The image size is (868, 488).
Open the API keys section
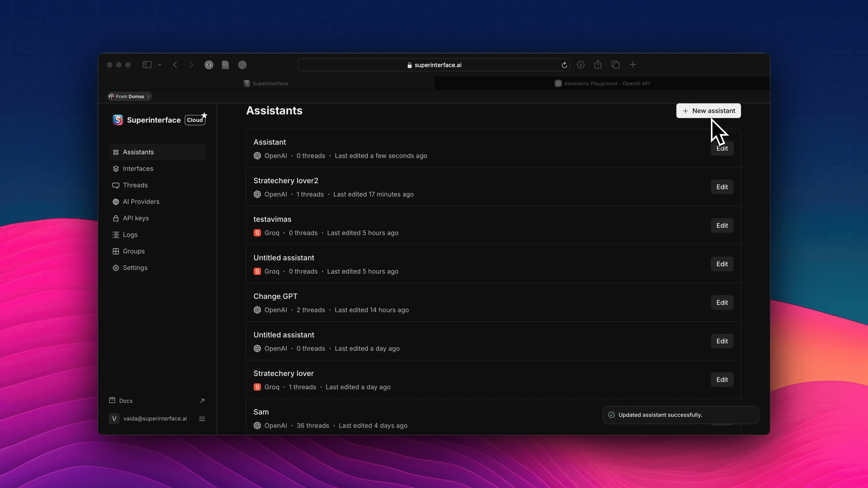point(136,218)
